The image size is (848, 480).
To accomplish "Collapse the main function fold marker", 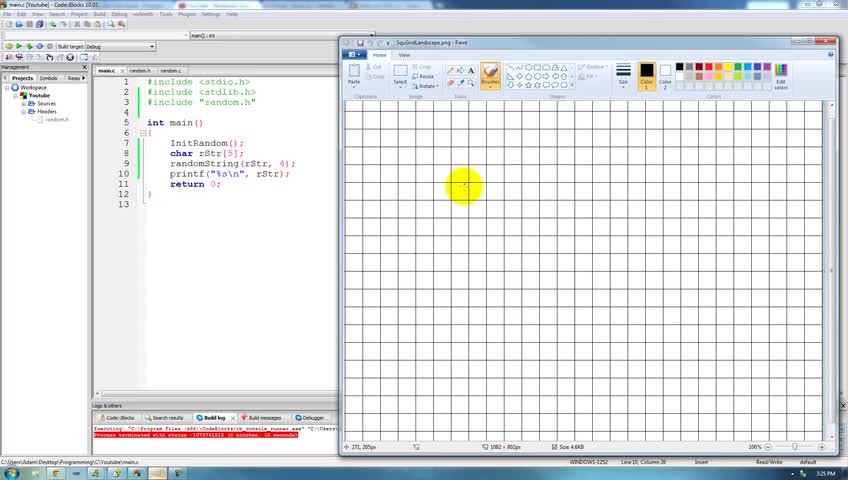I will [x=143, y=133].
